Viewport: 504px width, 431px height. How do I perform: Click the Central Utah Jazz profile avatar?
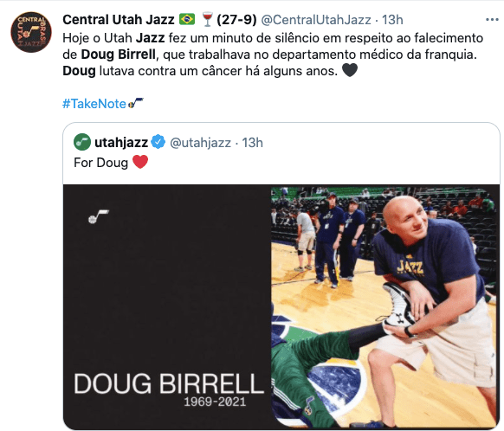pyautogui.click(x=31, y=32)
